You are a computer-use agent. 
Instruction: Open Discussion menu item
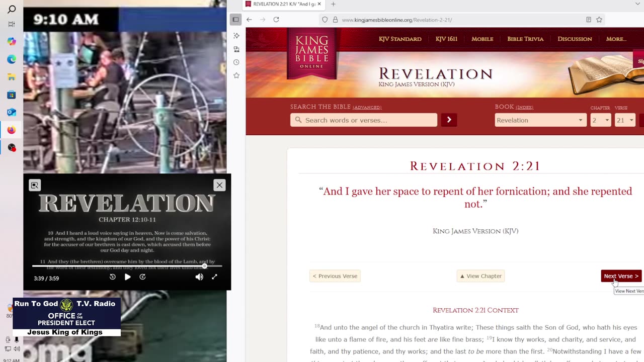click(x=575, y=39)
